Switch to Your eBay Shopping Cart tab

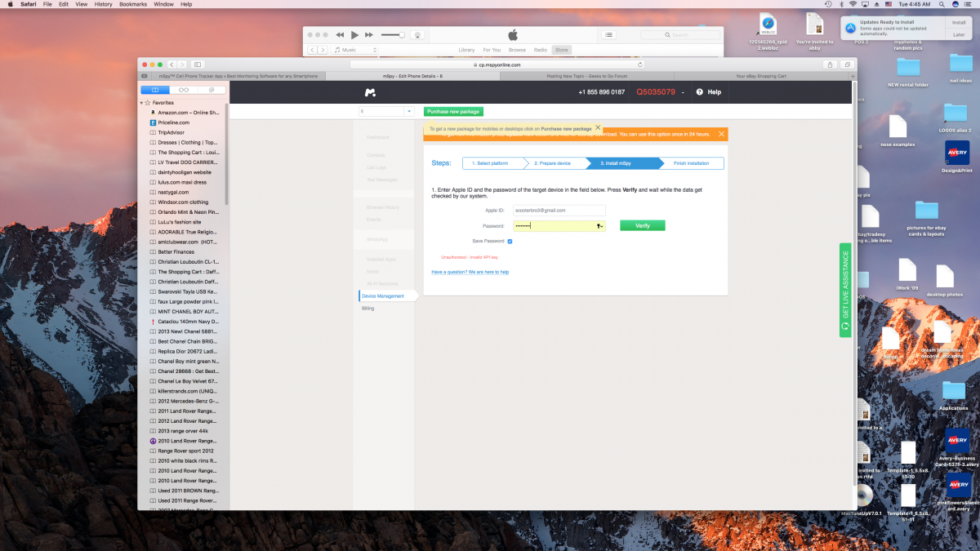click(759, 76)
